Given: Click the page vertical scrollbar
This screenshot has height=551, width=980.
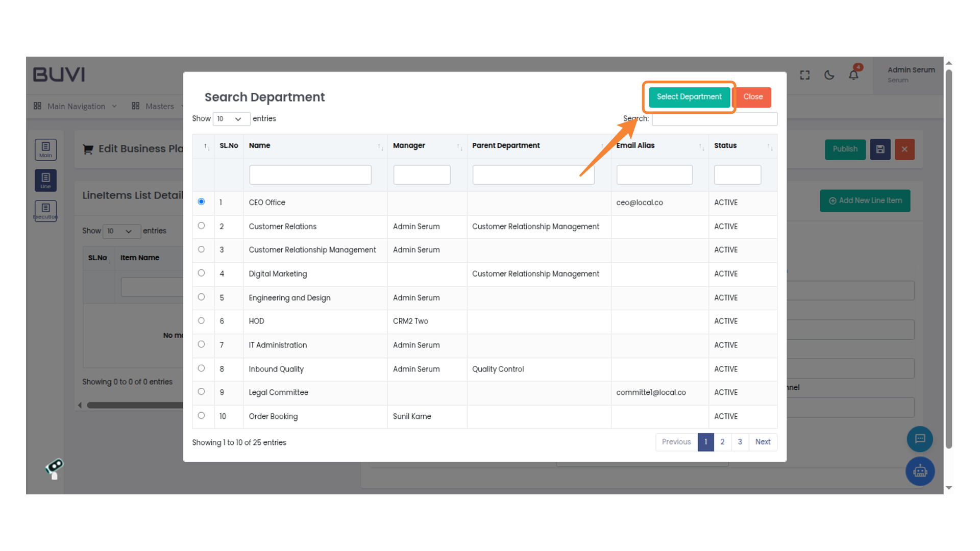Looking at the screenshot, I should [x=949, y=255].
